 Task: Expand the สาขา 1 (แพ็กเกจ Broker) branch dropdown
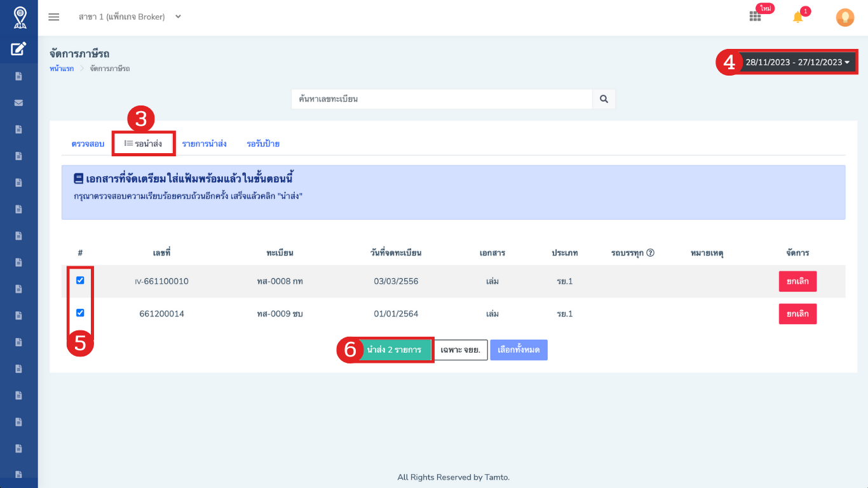click(130, 17)
